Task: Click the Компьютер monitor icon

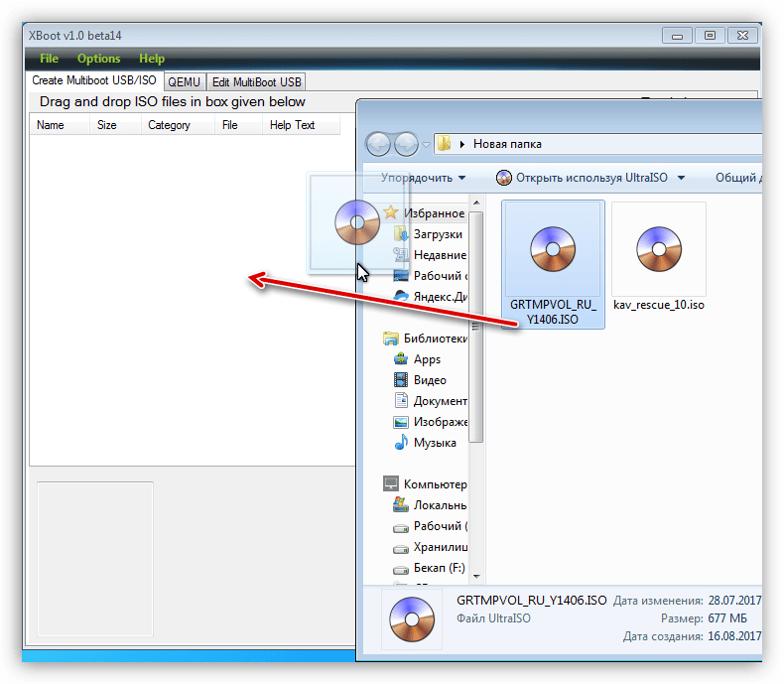Action: point(390,484)
